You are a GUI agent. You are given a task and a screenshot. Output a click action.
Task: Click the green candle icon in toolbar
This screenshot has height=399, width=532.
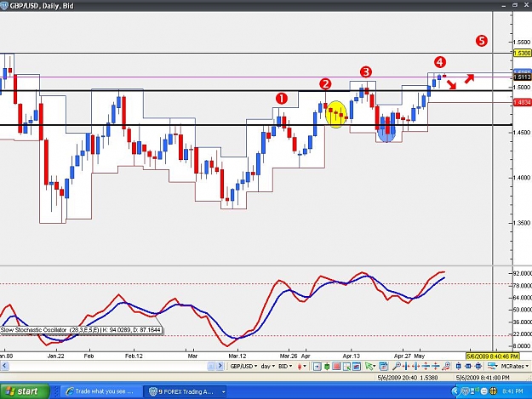326,366
